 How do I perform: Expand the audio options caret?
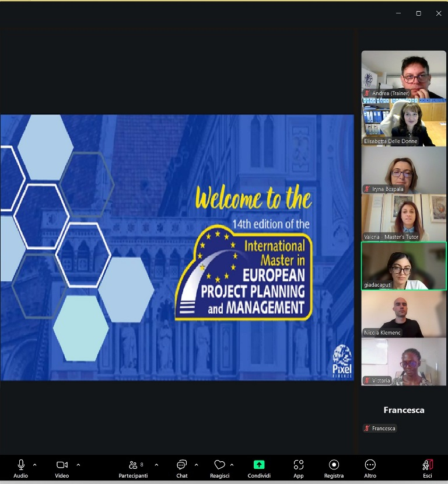[x=35, y=465]
